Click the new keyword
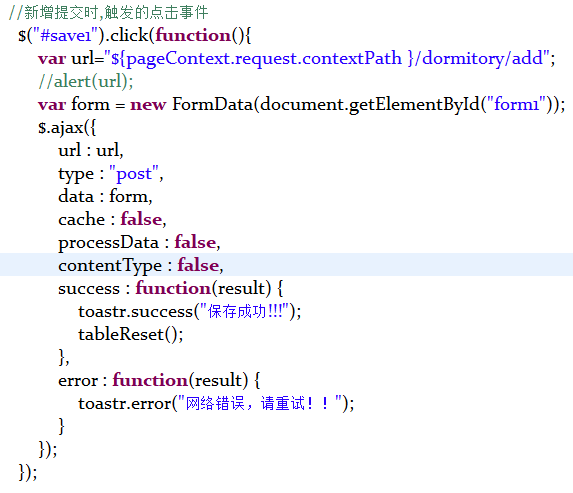Viewport: 573px width, 493px height. pyautogui.click(x=148, y=105)
